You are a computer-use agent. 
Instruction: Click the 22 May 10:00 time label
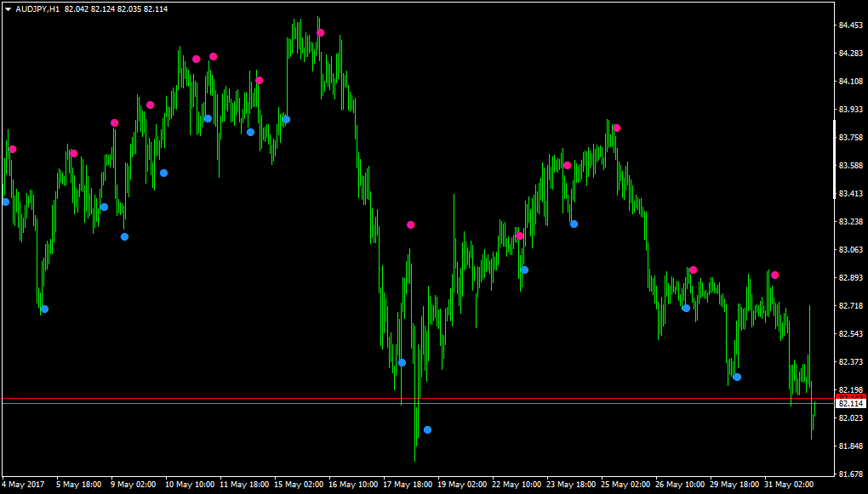point(517,484)
